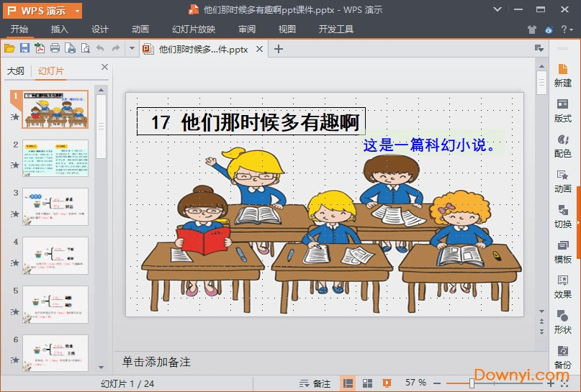Viewport: 581px width, 392px height.
Task: Switch to the 幻灯片 pane tab
Action: click(51, 70)
